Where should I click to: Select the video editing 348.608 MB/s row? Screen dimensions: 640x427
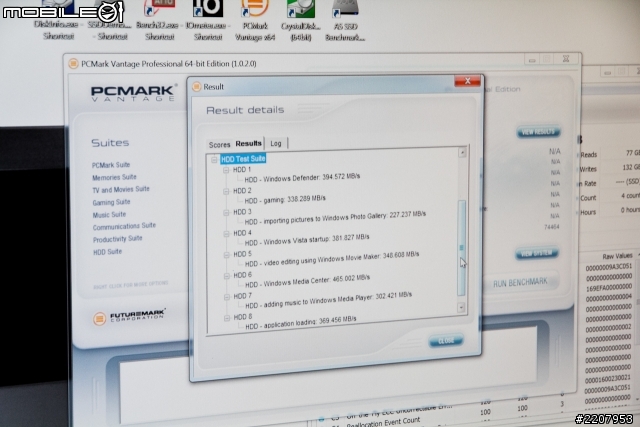click(332, 259)
